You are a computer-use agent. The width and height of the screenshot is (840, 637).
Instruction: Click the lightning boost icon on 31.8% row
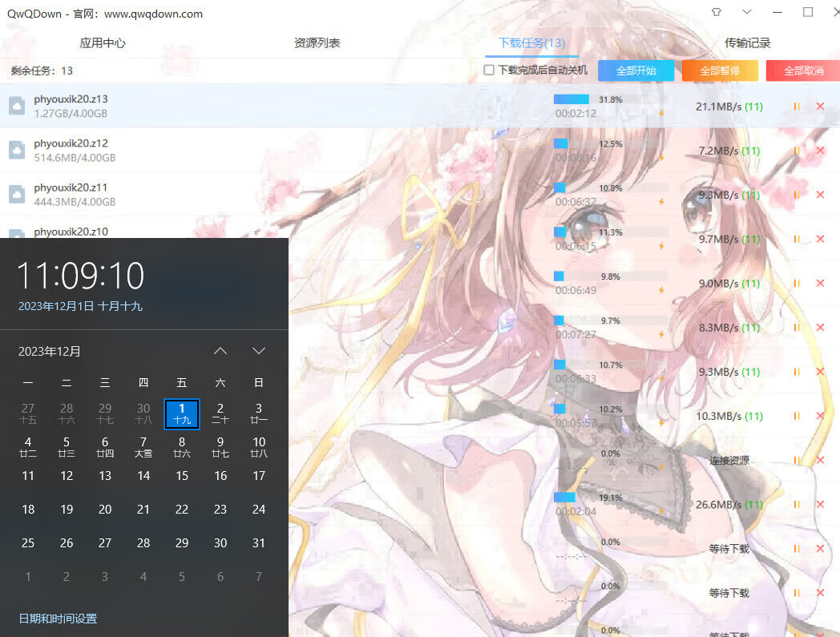click(661, 113)
